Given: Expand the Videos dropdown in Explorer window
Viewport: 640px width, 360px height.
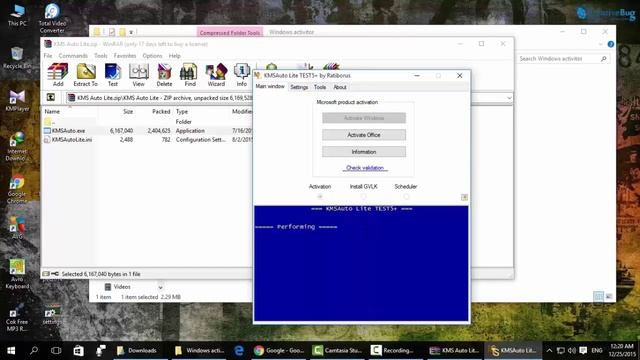Looking at the screenshot, I should click(x=160, y=287).
